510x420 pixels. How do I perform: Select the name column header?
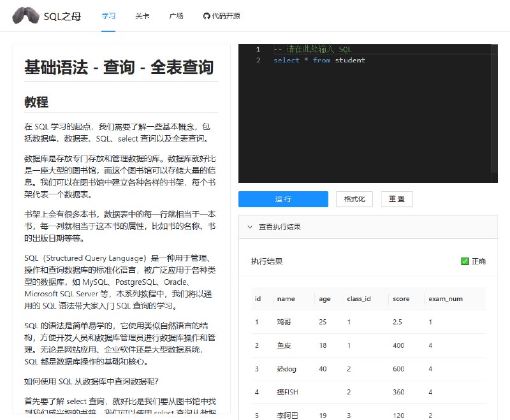click(x=286, y=298)
